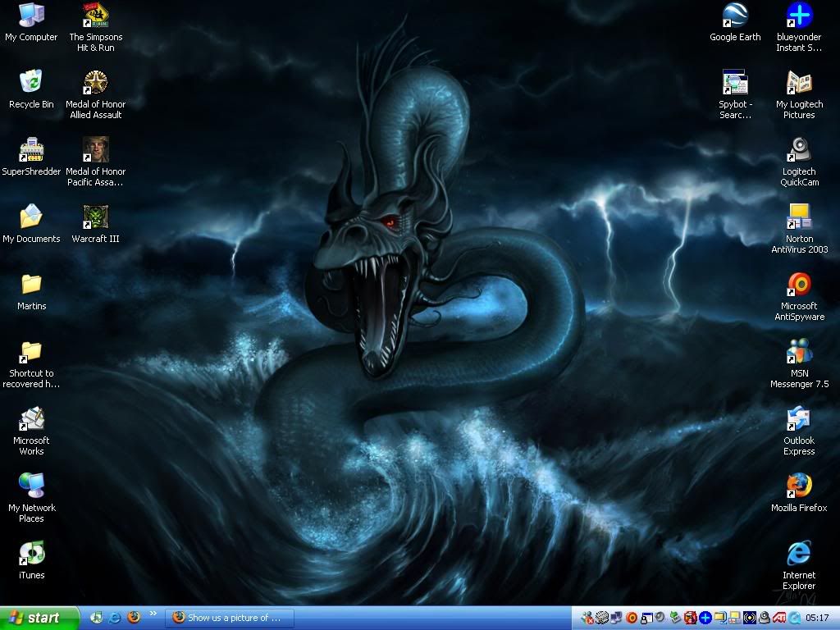The image size is (840, 630).
Task: Select the blueyonder Instant desktop shortcut
Action: click(799, 28)
